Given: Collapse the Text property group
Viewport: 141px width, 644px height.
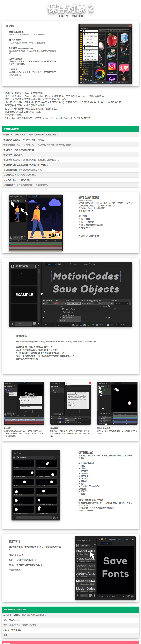Looking at the screenshot, I should point(58,306).
